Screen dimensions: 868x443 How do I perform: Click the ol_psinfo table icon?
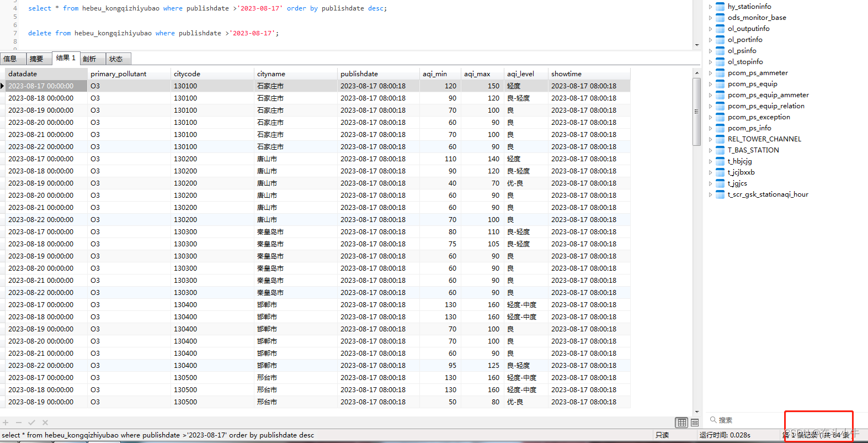point(720,51)
